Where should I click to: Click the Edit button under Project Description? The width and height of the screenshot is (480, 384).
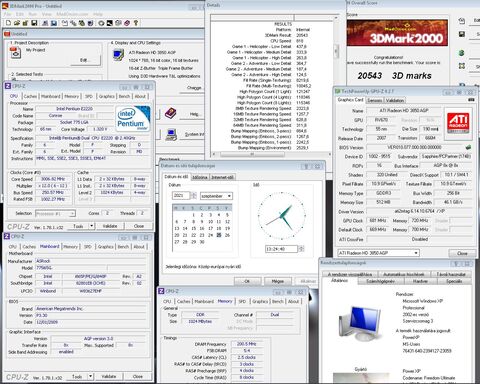click(85, 60)
